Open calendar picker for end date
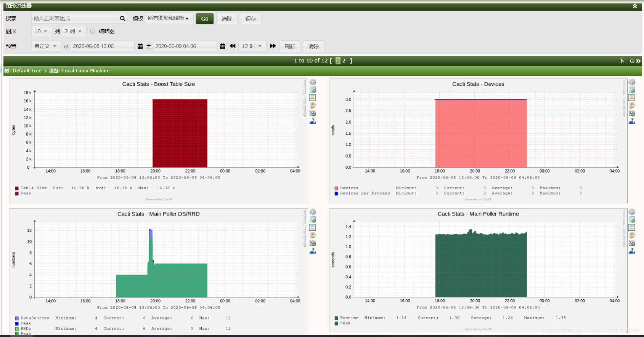This screenshot has height=337, width=644. click(x=222, y=46)
